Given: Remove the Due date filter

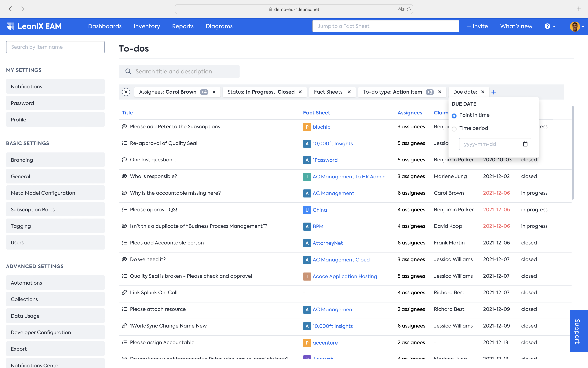Looking at the screenshot, I should [x=483, y=92].
